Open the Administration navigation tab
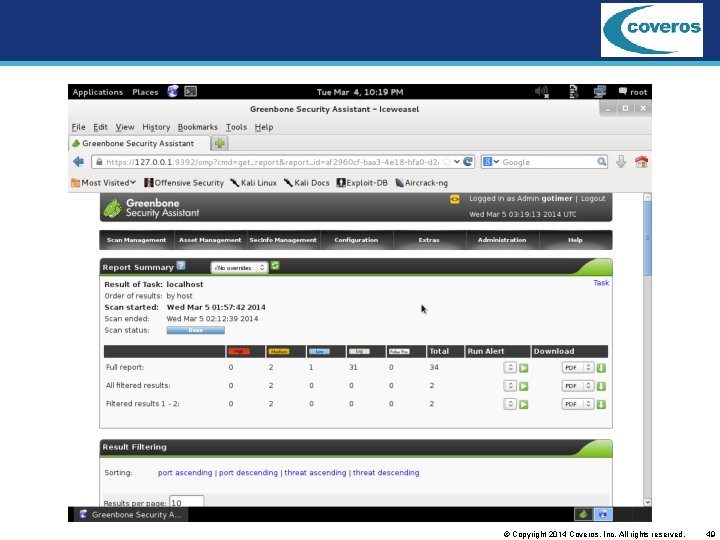 pyautogui.click(x=502, y=240)
